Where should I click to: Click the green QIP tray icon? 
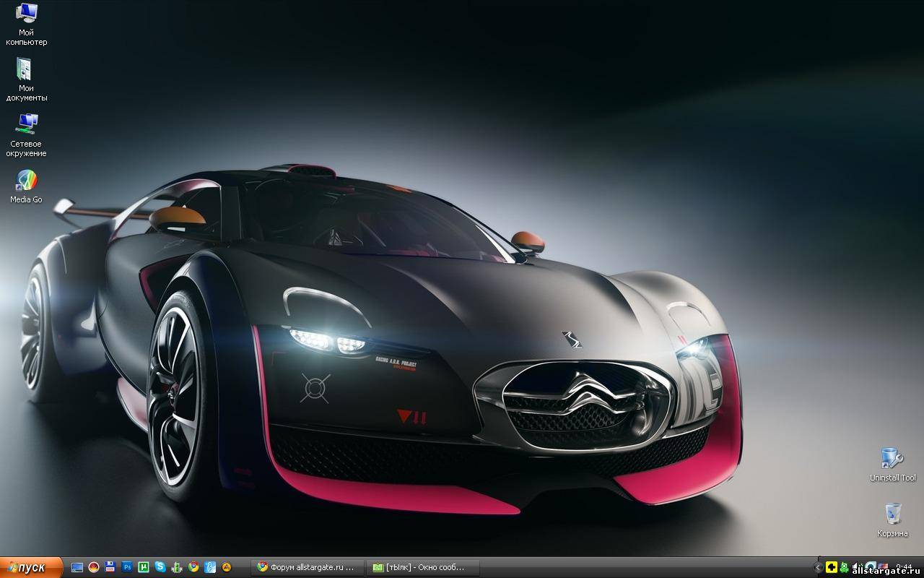844,567
